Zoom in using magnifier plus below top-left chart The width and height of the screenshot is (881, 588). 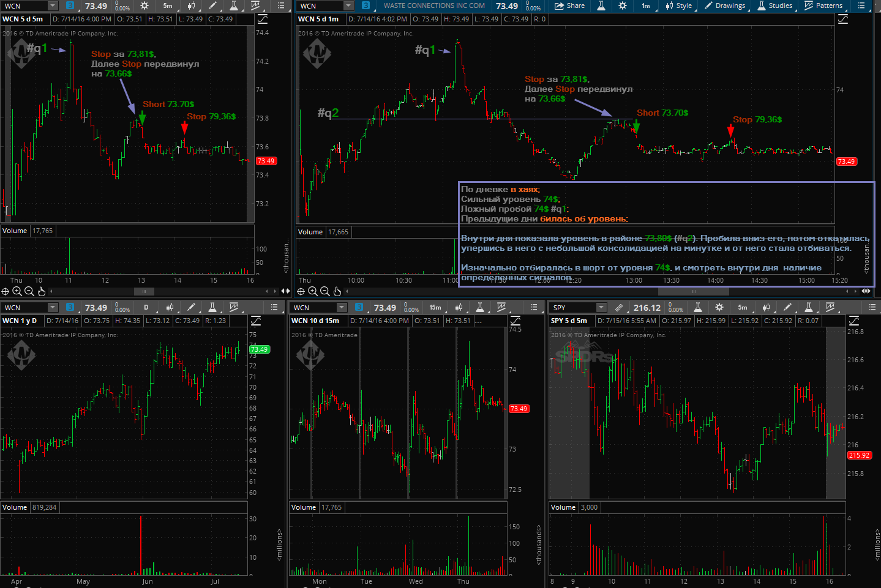17,291
